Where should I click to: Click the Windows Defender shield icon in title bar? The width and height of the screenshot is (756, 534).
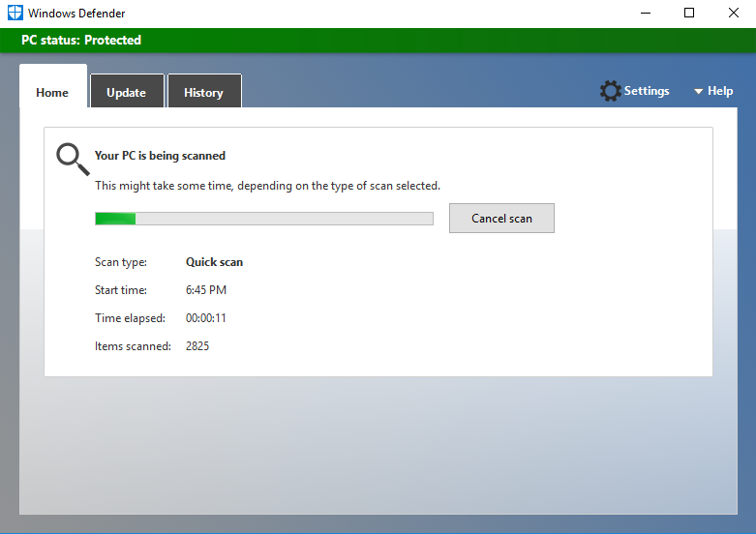pos(15,14)
